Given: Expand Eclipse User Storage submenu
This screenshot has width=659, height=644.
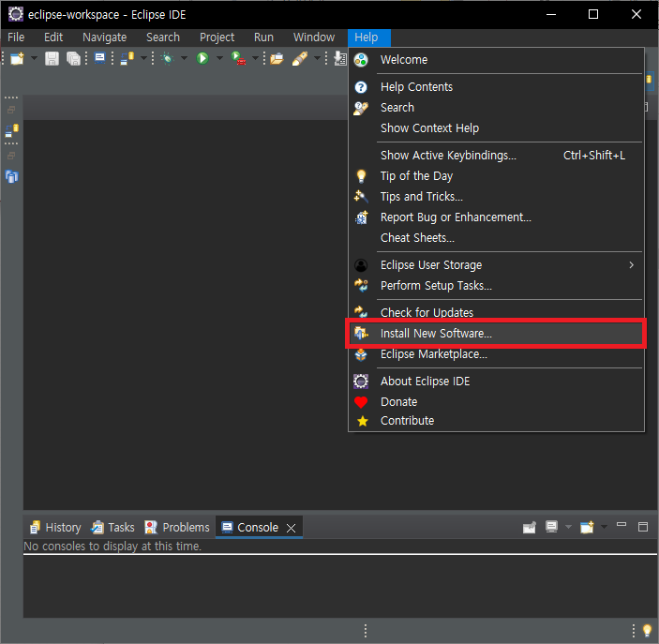Looking at the screenshot, I should tap(496, 265).
